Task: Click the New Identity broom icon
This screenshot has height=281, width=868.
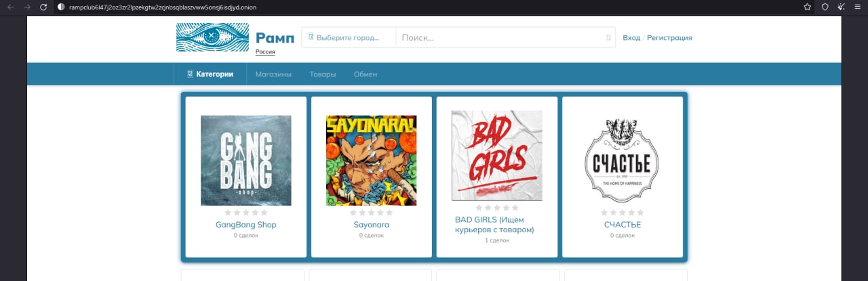Action: tap(842, 7)
